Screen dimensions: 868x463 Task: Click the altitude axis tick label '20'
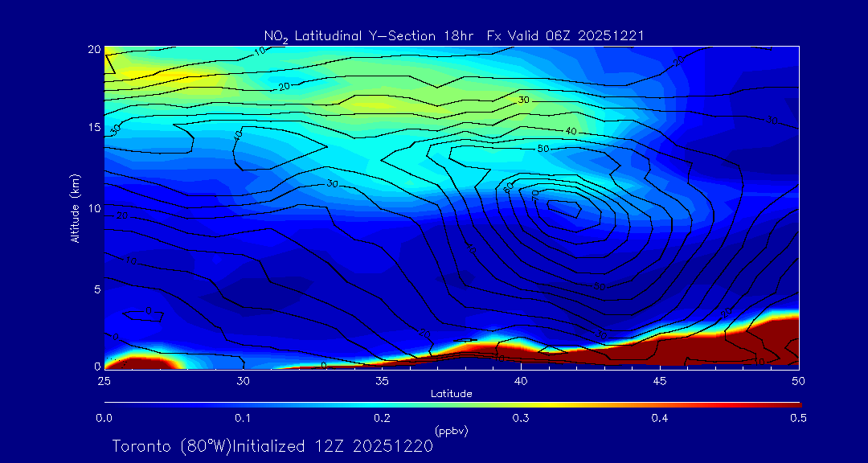click(x=95, y=49)
